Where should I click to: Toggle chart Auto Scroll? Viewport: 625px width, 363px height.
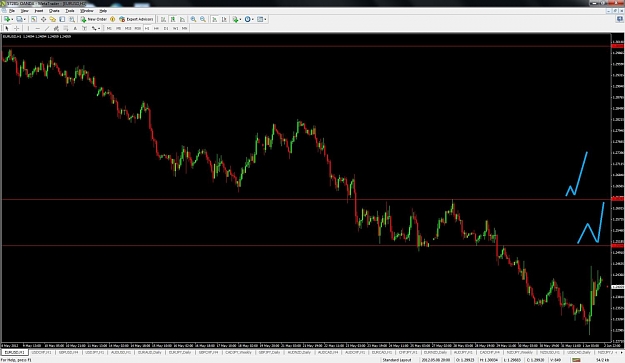pos(215,19)
